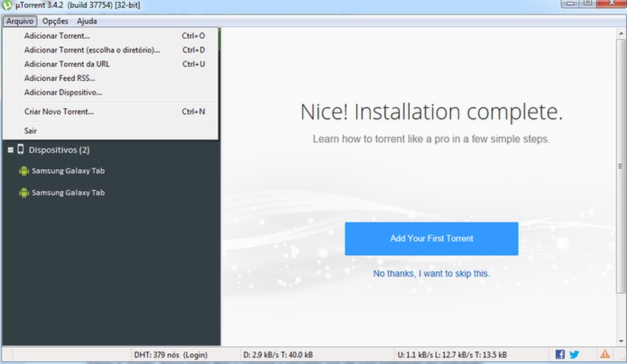The height and width of the screenshot is (364, 627).
Task: Click the vertical scrollbar down arrow
Action: 621,342
